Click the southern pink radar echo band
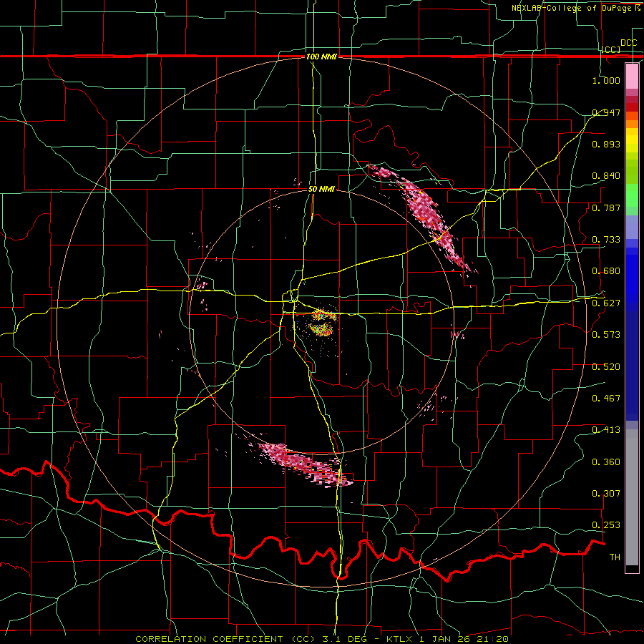 pyautogui.click(x=304, y=465)
